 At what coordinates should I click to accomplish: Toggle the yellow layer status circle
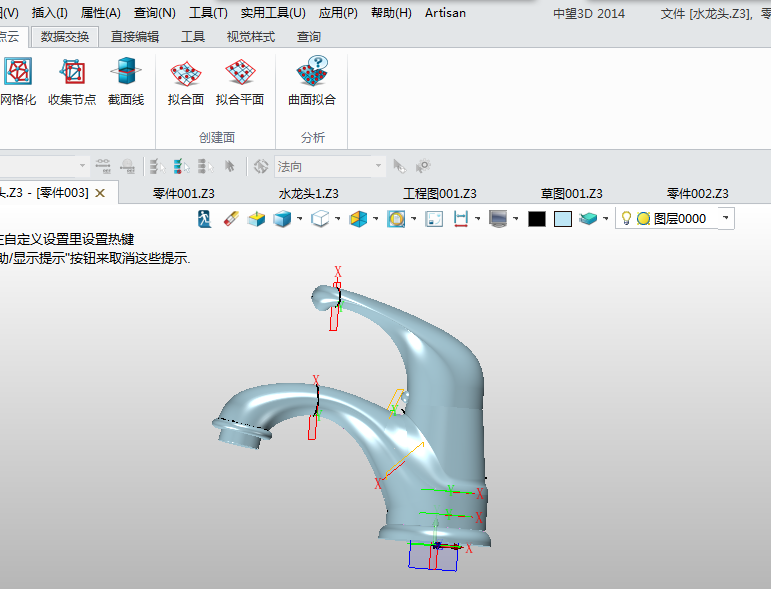click(643, 218)
